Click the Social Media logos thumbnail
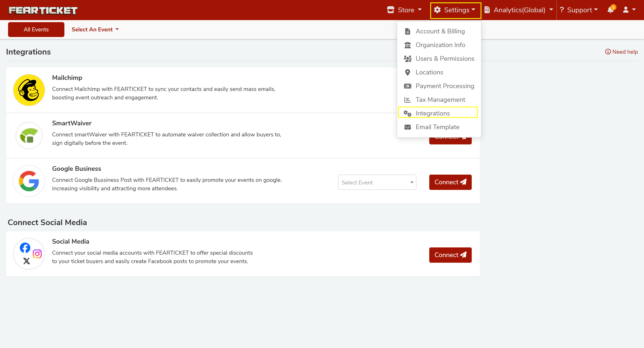This screenshot has height=348, width=644. coord(29,254)
